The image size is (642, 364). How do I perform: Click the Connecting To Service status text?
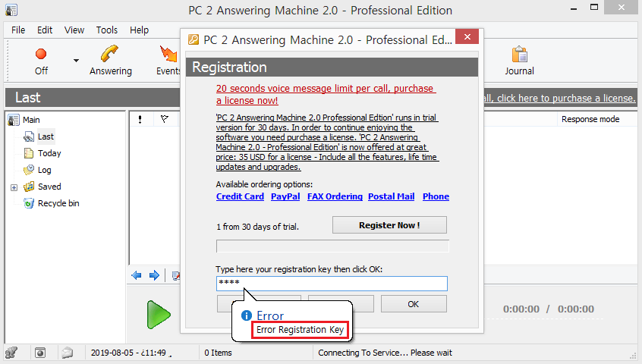[x=385, y=353]
